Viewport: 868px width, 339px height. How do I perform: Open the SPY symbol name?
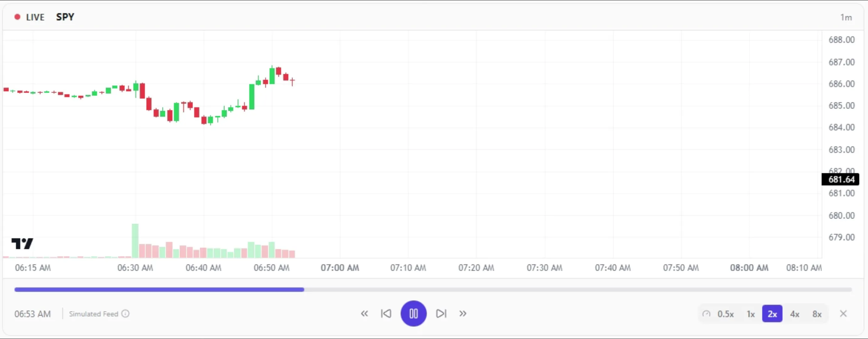(x=65, y=17)
